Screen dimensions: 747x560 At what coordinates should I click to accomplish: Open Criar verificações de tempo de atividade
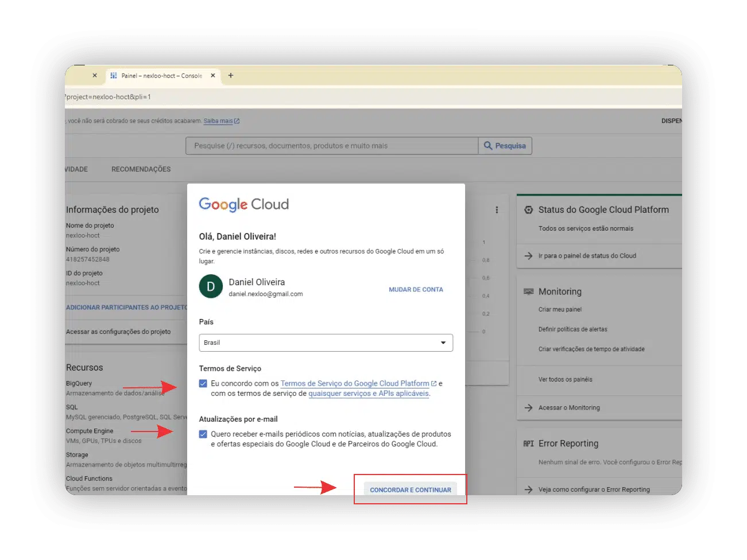coord(591,349)
